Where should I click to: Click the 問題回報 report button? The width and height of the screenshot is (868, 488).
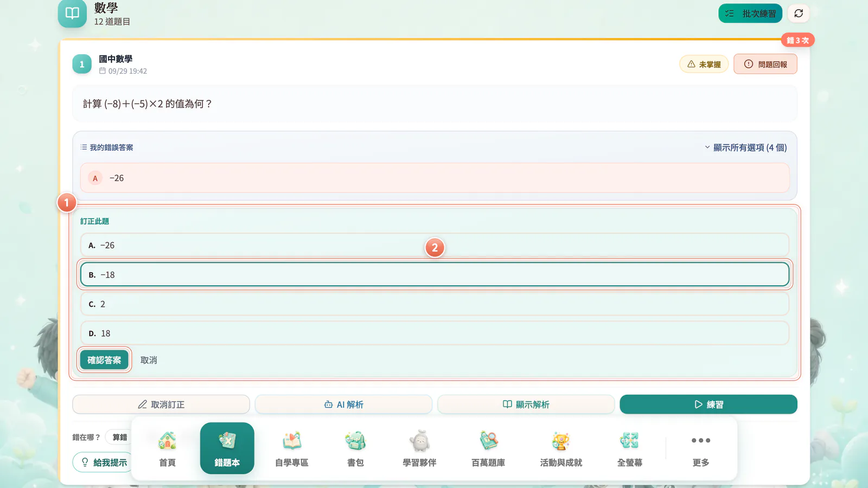(x=765, y=64)
